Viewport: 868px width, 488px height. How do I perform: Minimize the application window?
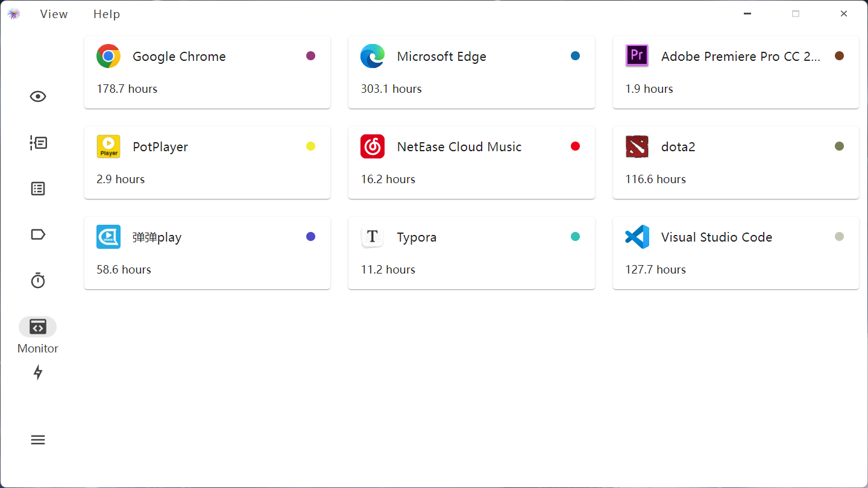pos(747,14)
